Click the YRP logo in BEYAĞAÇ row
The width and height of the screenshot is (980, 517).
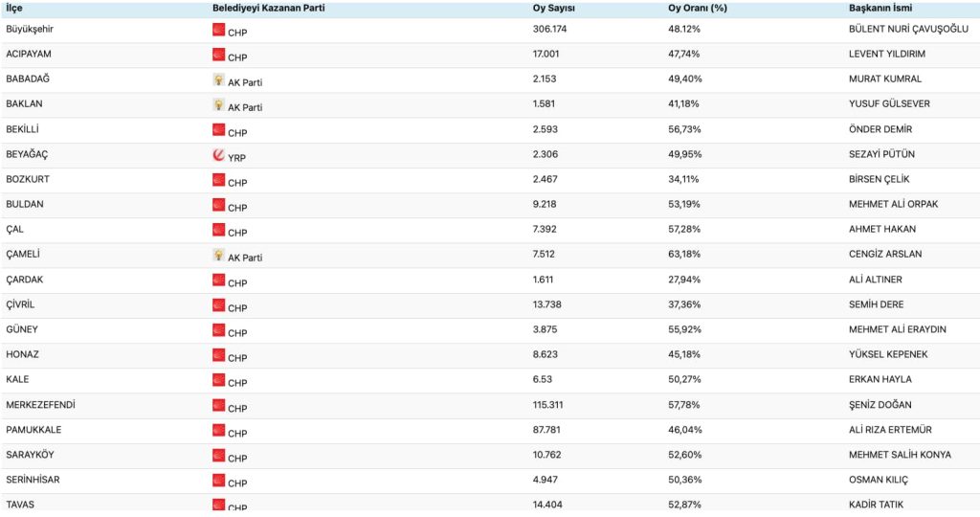[x=218, y=155]
